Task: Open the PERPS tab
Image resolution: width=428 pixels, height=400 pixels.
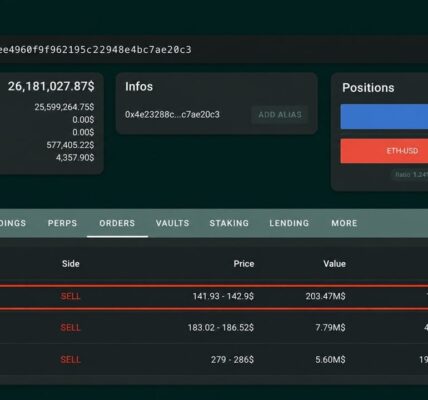Action: coord(62,223)
